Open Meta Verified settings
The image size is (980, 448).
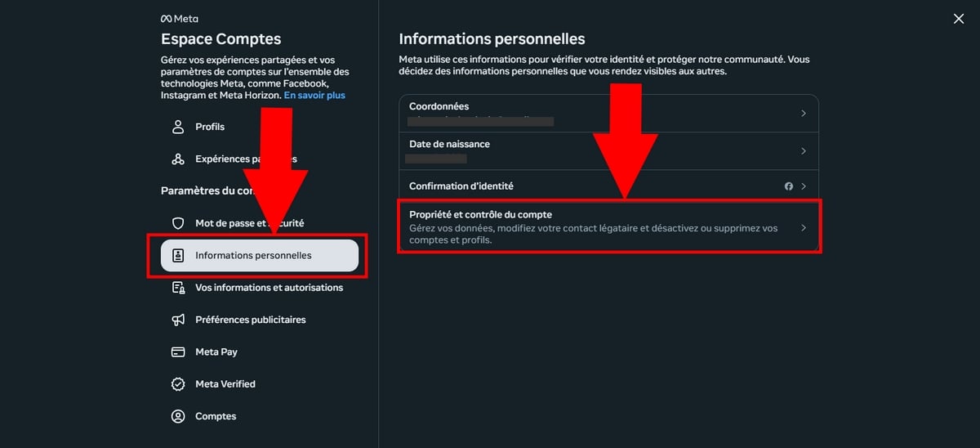point(225,384)
